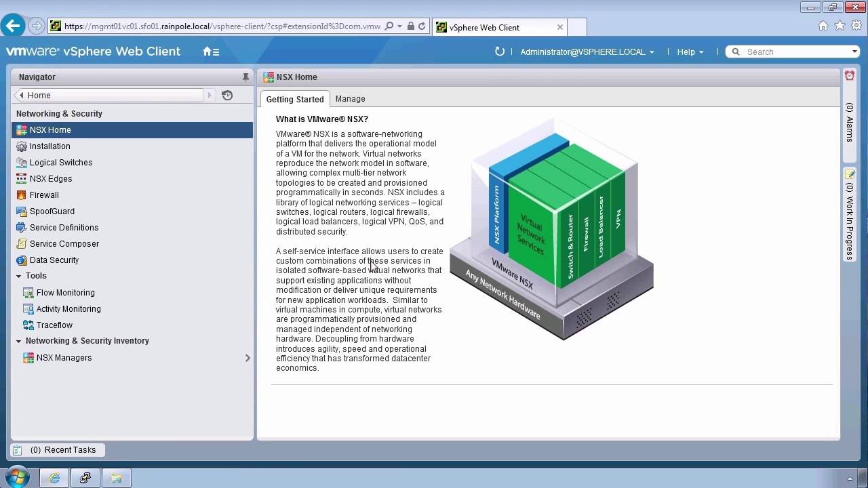Click the NSX Managers icon
Screen dimensions: 868x488
coord(28,358)
